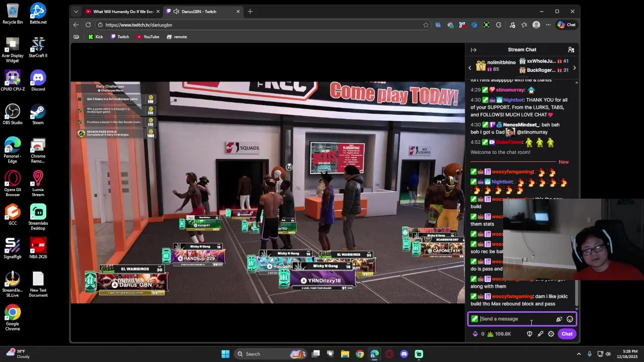
Task: Reload the Twitch page
Action: 88,25
